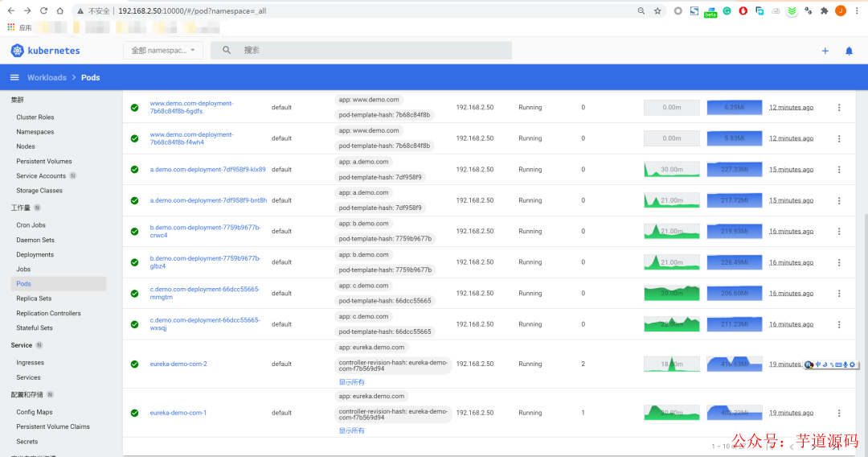Open actions menu for a.demo.com-deployment-7df958f9-klx89
The width and height of the screenshot is (868, 457).
[839, 170]
